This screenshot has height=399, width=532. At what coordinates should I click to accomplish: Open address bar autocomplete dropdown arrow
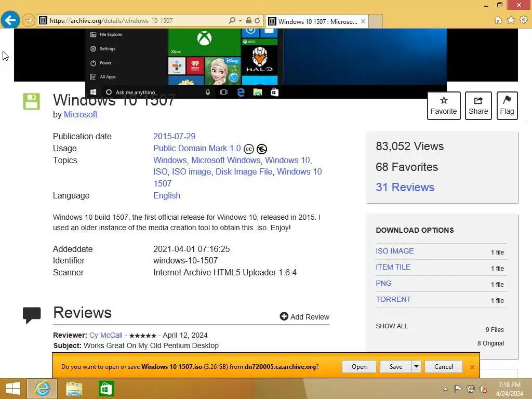pos(240,20)
